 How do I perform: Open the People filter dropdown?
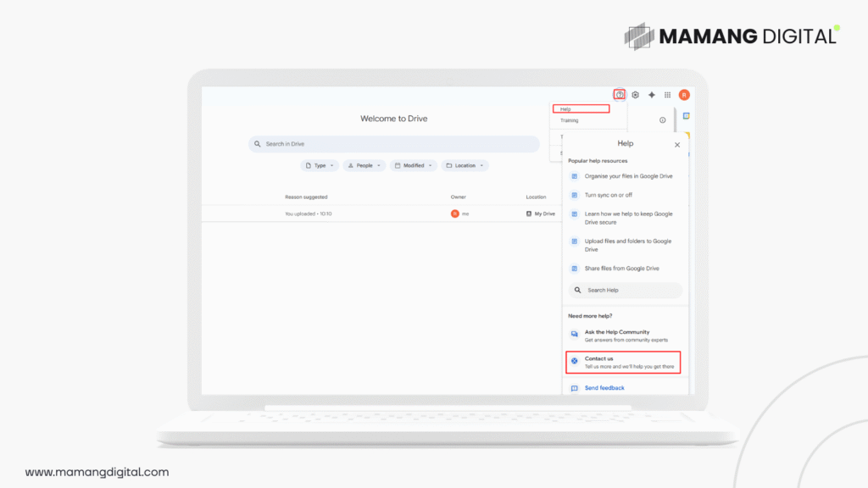coord(364,165)
